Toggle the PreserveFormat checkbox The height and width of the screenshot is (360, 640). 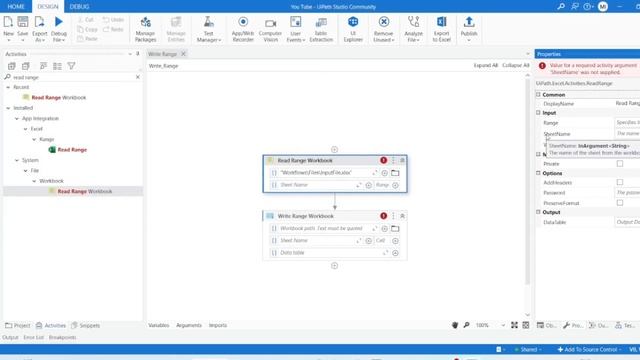coord(620,203)
